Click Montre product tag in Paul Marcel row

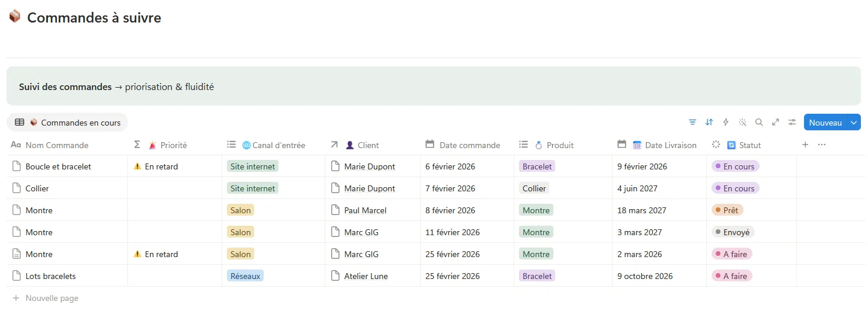536,210
